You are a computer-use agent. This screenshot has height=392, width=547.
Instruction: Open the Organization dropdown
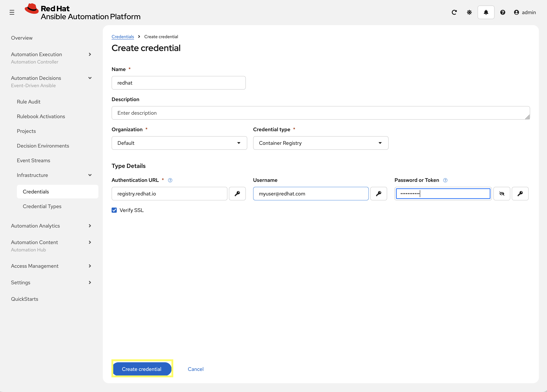pos(239,143)
